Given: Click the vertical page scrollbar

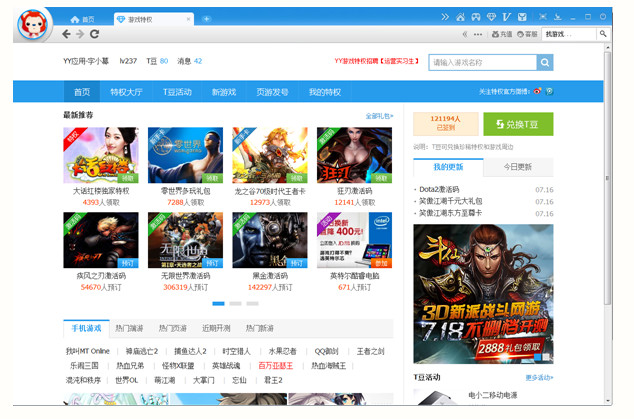Looking at the screenshot, I should pos(608,200).
